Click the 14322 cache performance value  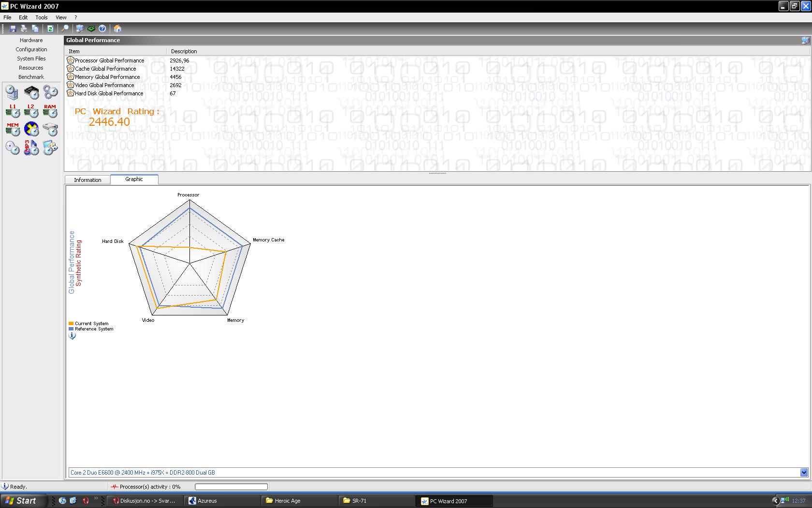pos(177,69)
